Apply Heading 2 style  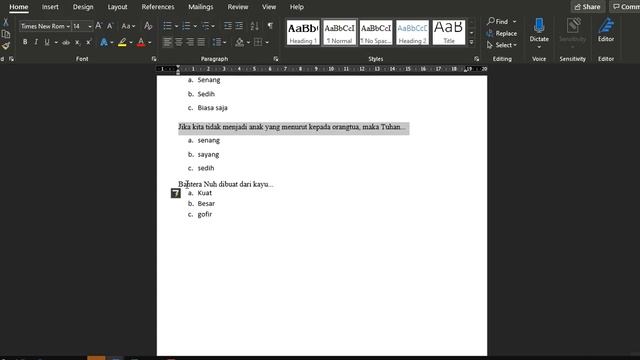(x=412, y=33)
